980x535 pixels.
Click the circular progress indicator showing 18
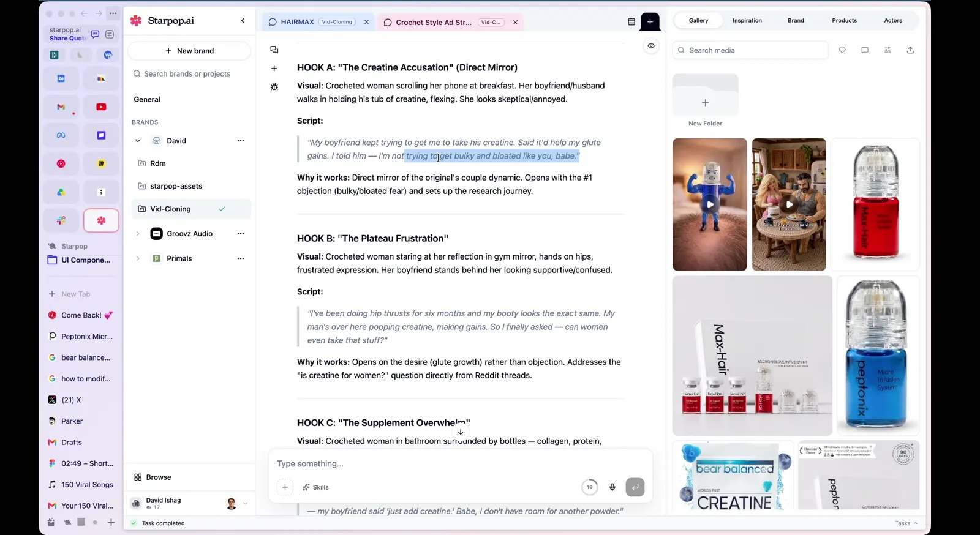click(589, 487)
